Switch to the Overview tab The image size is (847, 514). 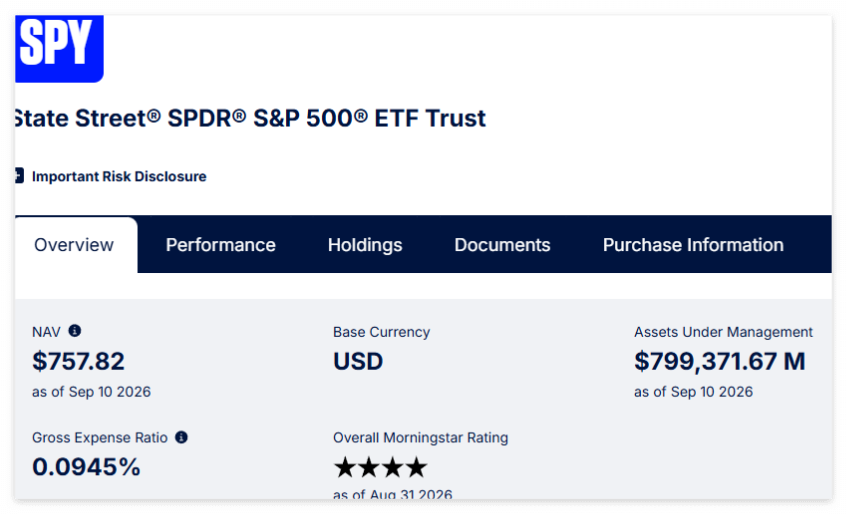pos(74,245)
